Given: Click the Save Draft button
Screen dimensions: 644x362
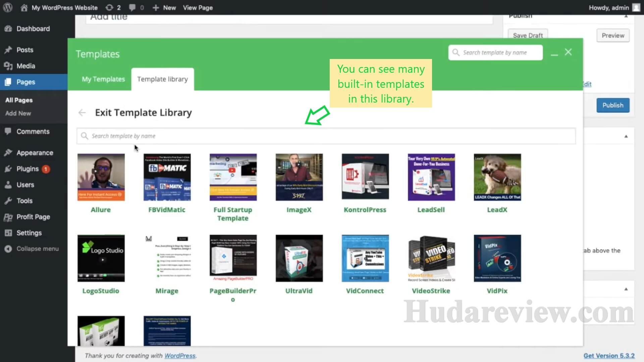Looking at the screenshot, I should (528, 35).
